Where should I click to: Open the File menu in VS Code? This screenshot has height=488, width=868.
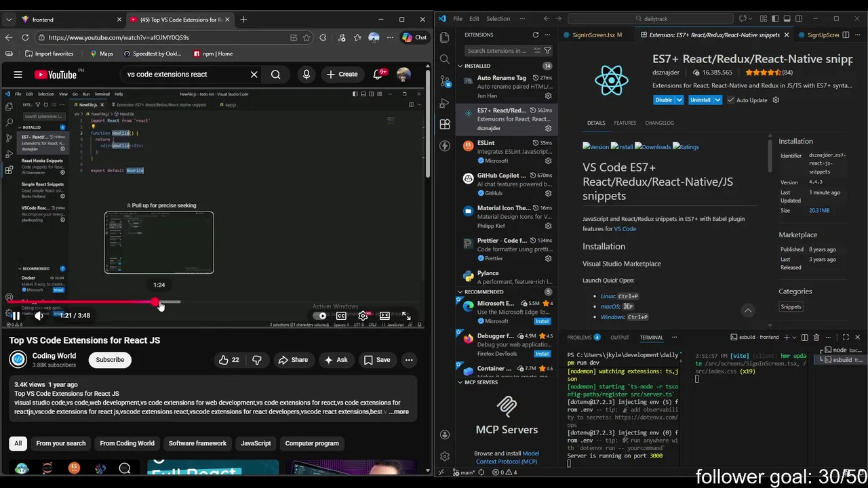click(458, 19)
